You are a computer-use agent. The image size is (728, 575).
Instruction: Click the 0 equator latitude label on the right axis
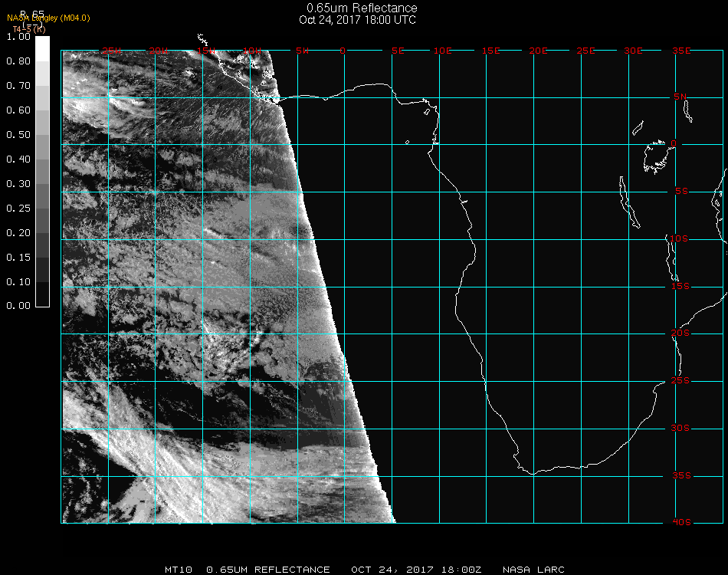[674, 143]
